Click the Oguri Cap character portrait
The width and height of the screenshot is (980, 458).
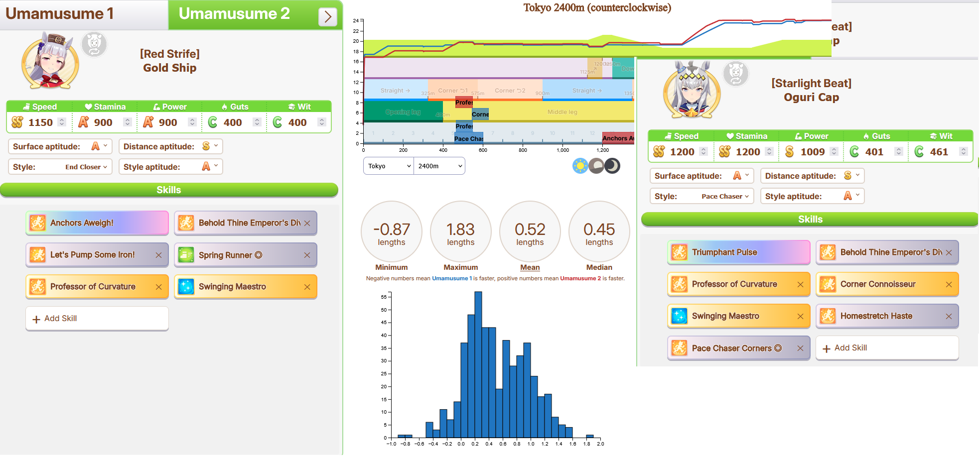click(692, 90)
